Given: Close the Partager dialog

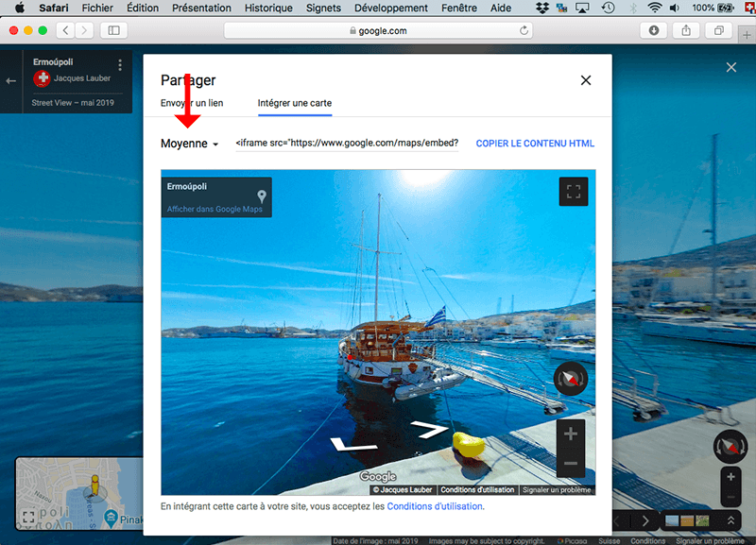Looking at the screenshot, I should (x=586, y=80).
